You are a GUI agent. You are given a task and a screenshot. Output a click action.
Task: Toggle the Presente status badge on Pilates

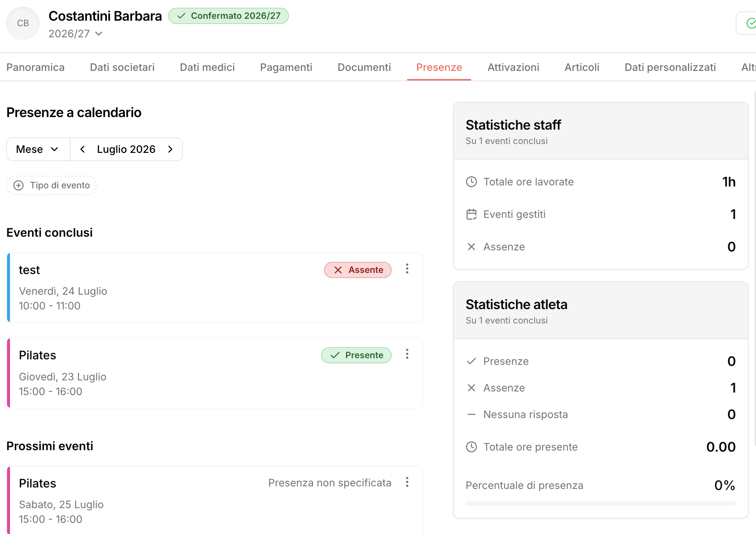click(356, 355)
